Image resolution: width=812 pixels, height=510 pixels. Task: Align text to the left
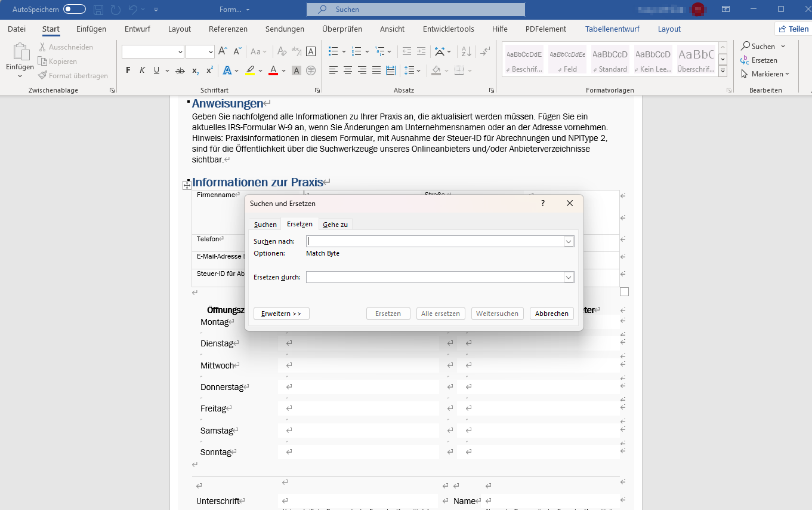334,70
